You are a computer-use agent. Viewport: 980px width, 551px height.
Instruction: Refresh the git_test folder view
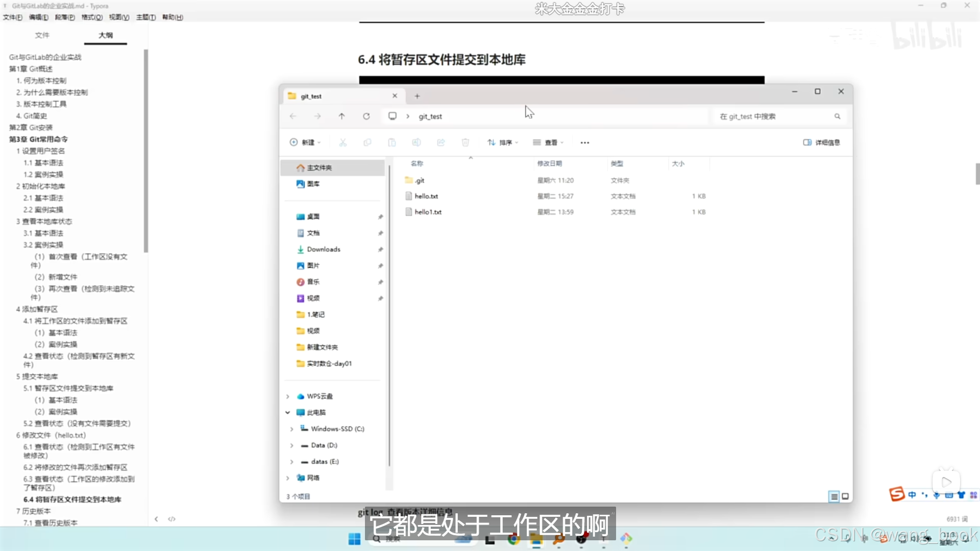tap(366, 116)
